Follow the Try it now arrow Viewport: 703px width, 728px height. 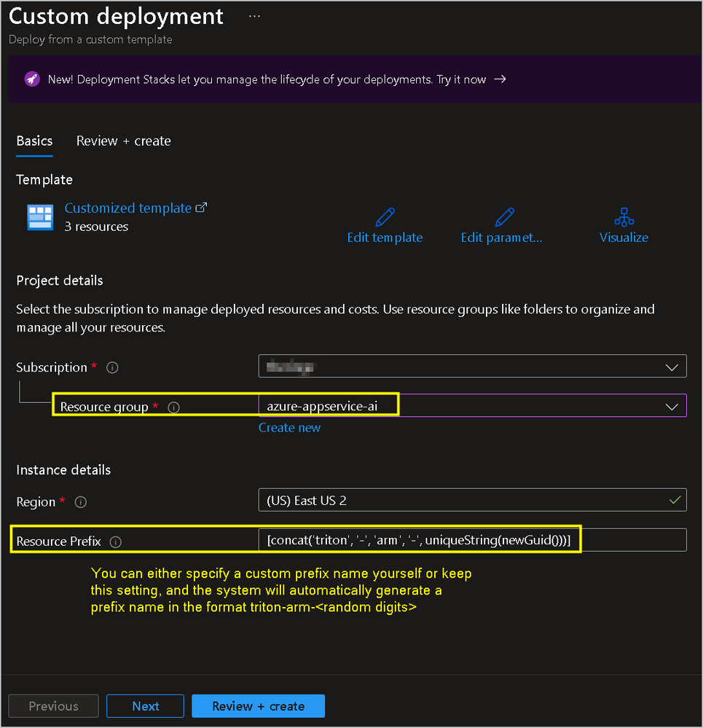(x=500, y=79)
